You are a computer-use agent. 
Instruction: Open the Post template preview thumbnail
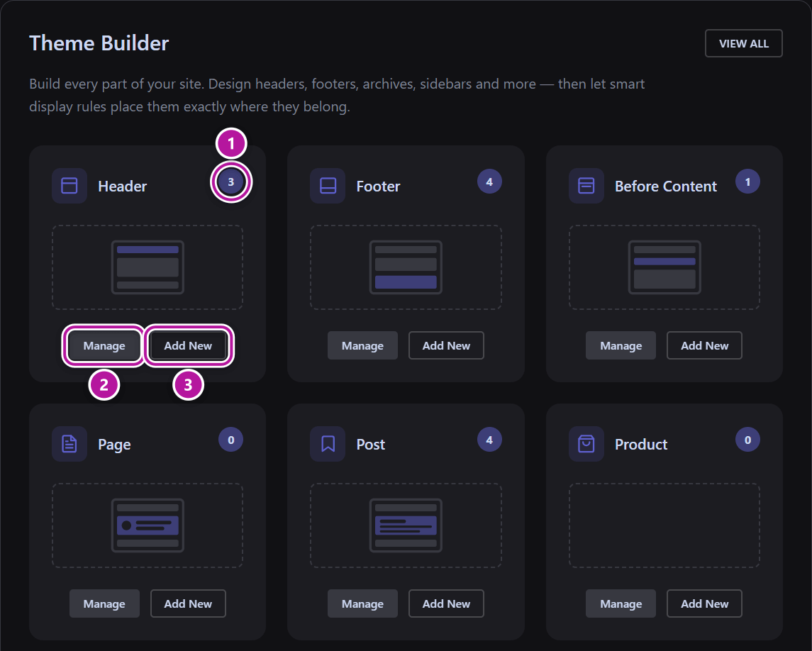406,525
